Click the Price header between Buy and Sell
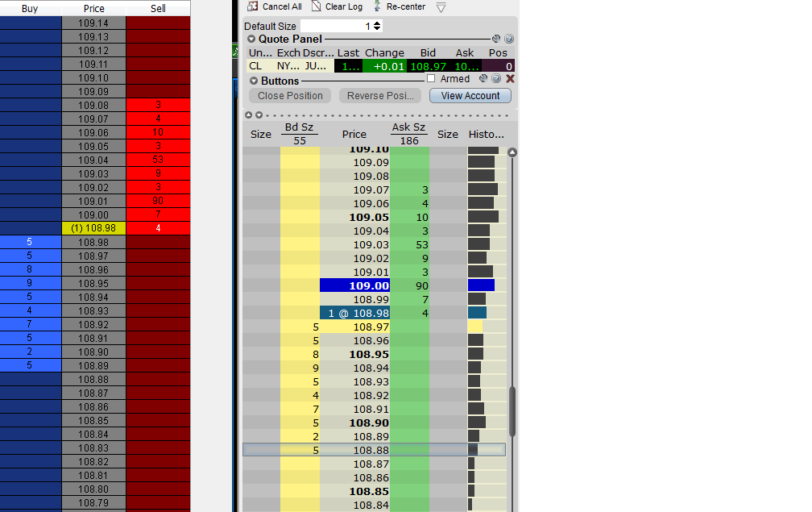This screenshot has height=512, width=812. 93,8
